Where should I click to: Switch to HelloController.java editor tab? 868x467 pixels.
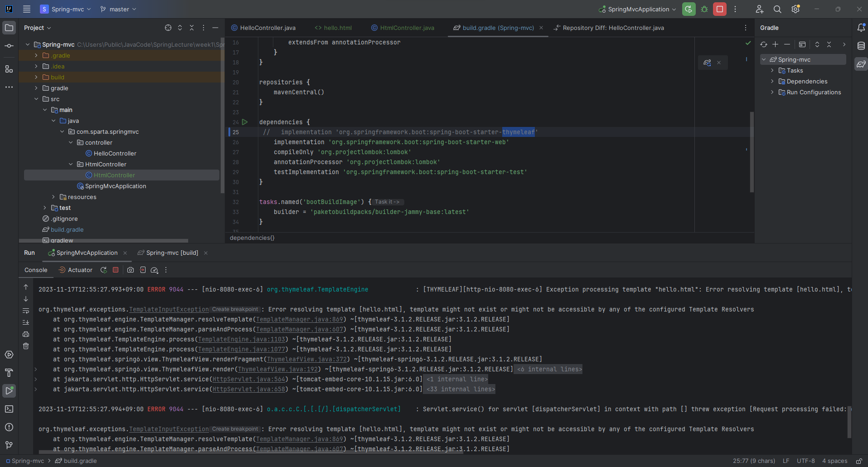[263, 28]
